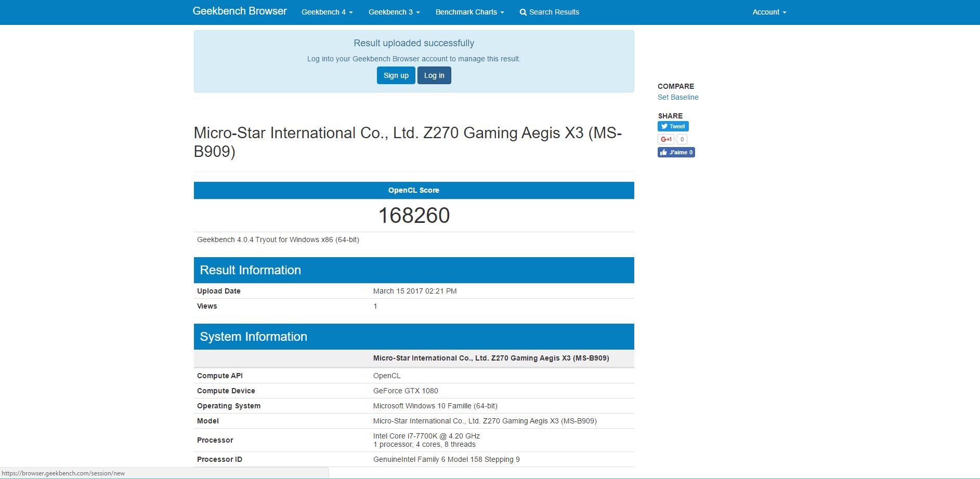Click the Facebook J'aime like button
The image size is (980, 479).
676,152
